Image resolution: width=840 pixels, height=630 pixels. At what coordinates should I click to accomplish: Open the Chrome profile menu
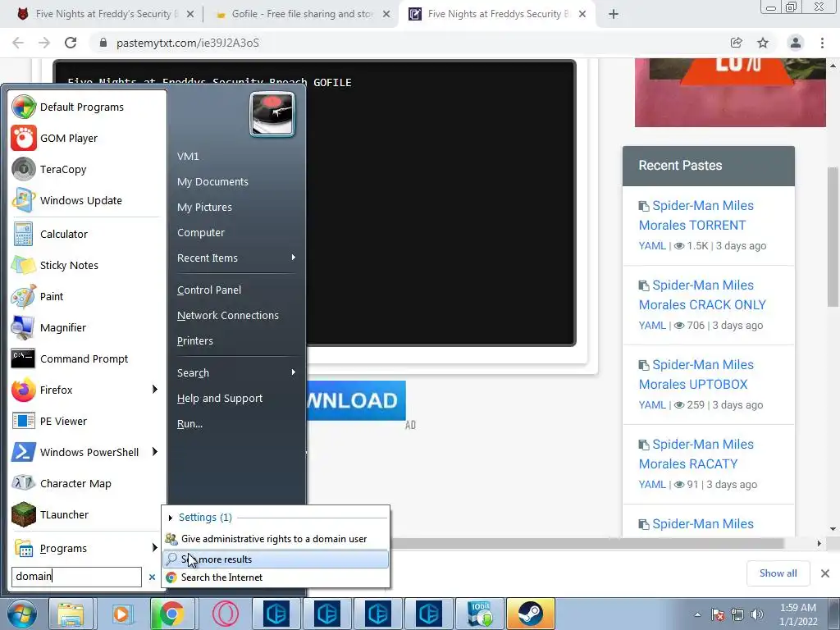coord(796,43)
